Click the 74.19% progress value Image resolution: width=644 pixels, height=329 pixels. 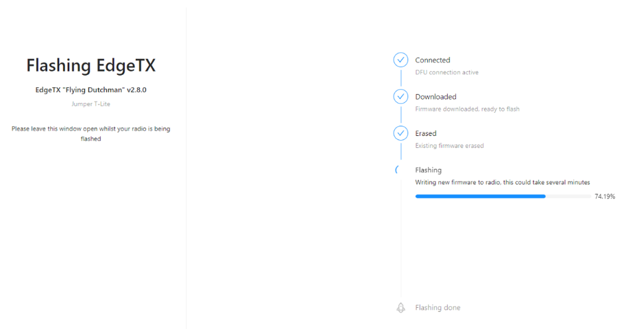coord(605,196)
